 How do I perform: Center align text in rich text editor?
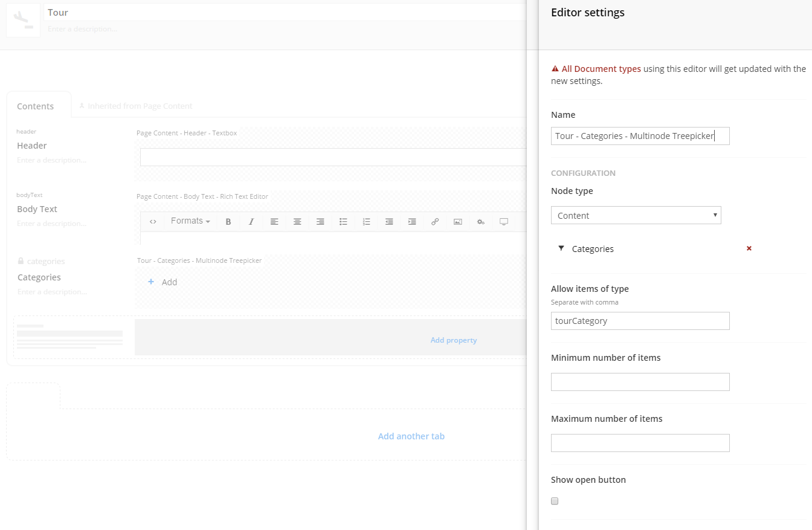click(x=297, y=222)
